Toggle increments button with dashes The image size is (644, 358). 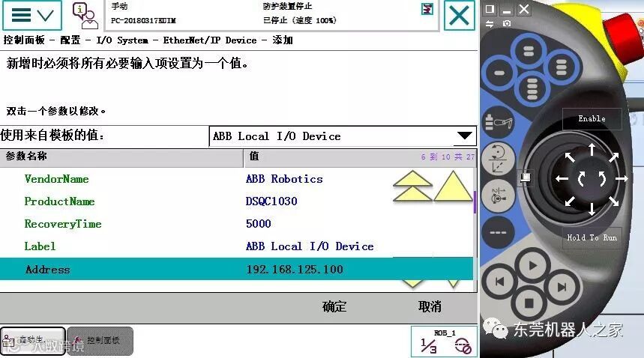pyautogui.click(x=498, y=232)
